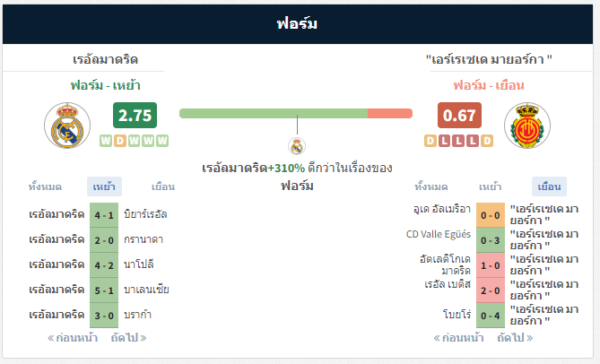Screen dimensions: 600x364
Task: Select เยือน tab under Real Madrid
Action: [x=163, y=186]
